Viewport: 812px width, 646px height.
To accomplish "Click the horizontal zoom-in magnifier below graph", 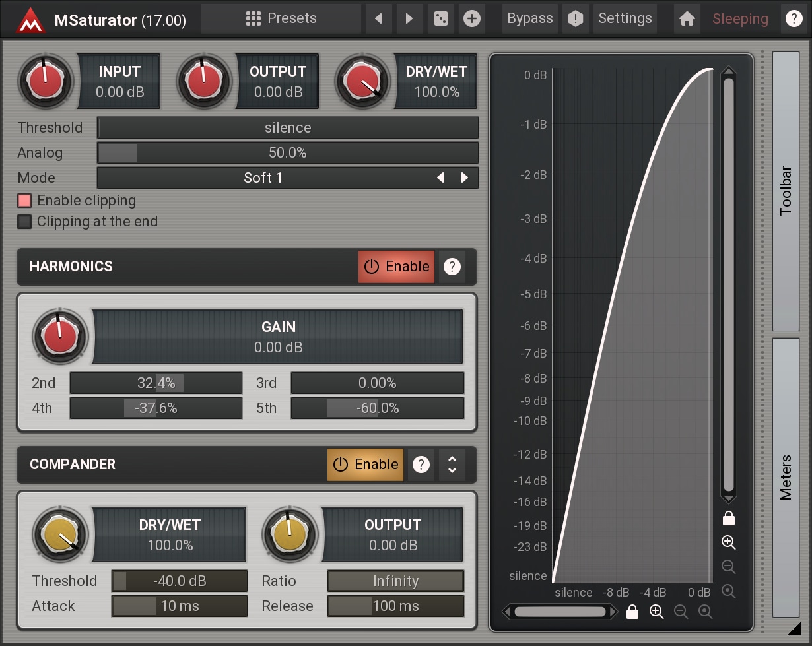I will tap(656, 612).
